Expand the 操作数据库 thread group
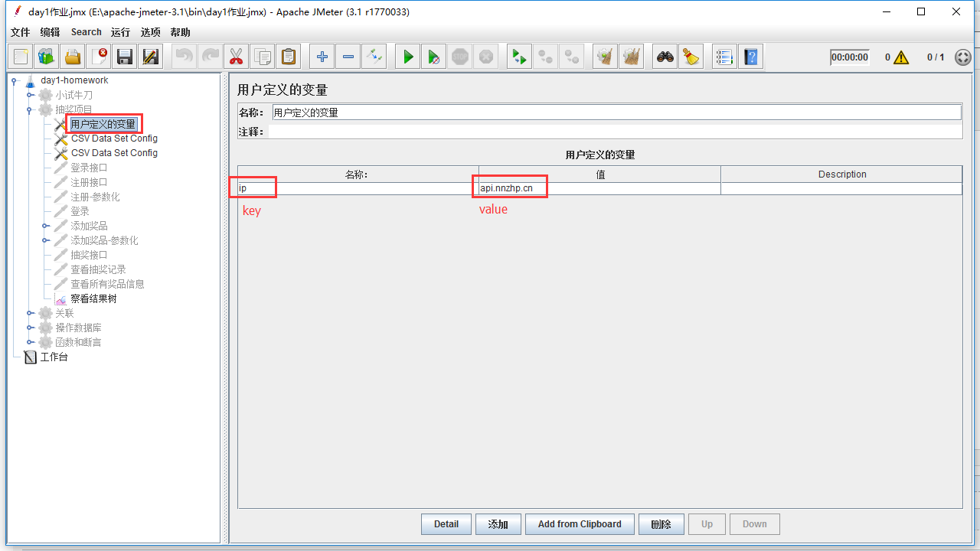Image resolution: width=980 pixels, height=551 pixels. 30,328
